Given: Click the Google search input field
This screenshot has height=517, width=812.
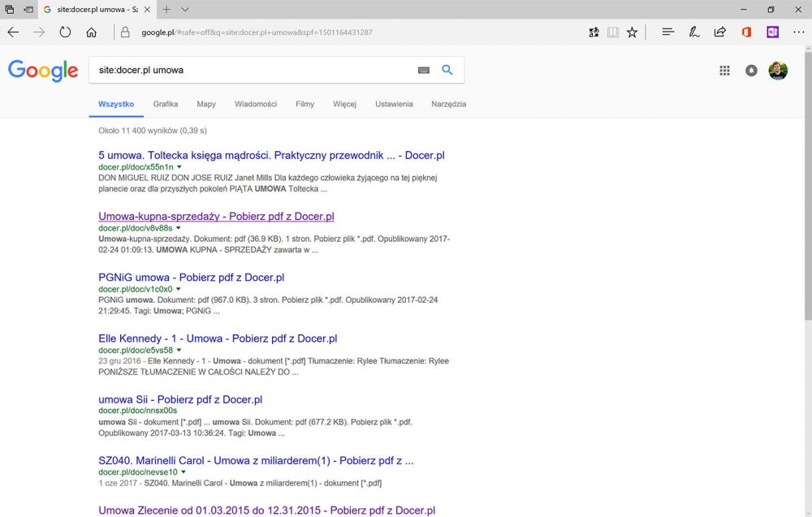Looking at the screenshot, I should [x=253, y=71].
